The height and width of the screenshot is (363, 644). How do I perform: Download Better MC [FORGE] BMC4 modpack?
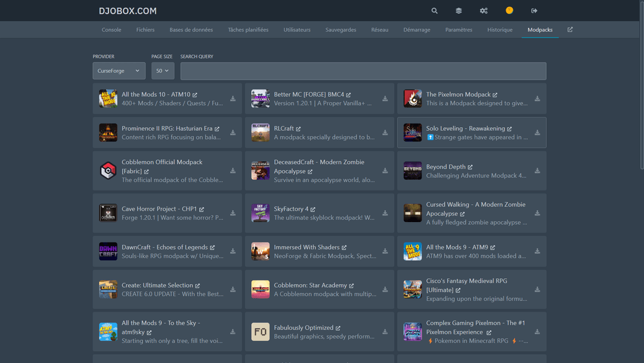[x=385, y=99]
